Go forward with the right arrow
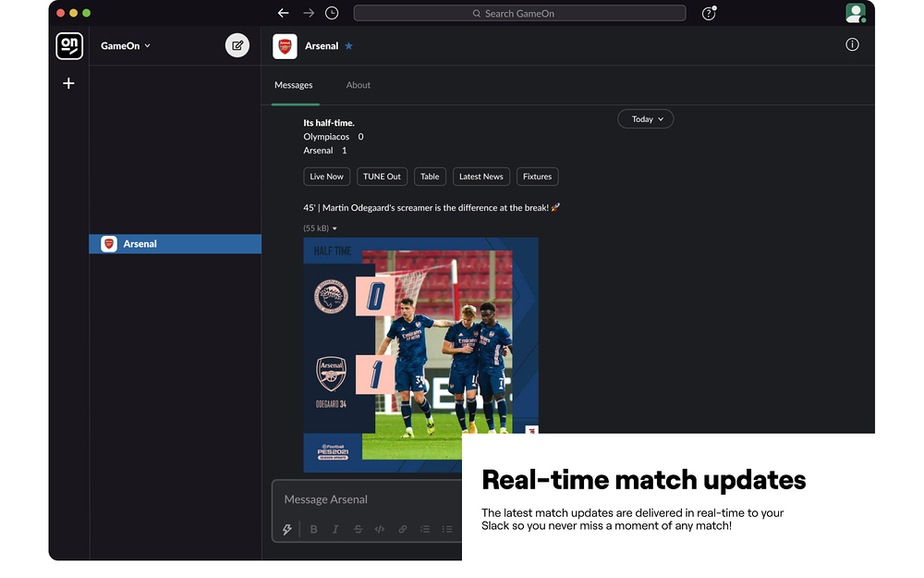Image resolution: width=924 pixels, height=578 pixels. point(309,13)
